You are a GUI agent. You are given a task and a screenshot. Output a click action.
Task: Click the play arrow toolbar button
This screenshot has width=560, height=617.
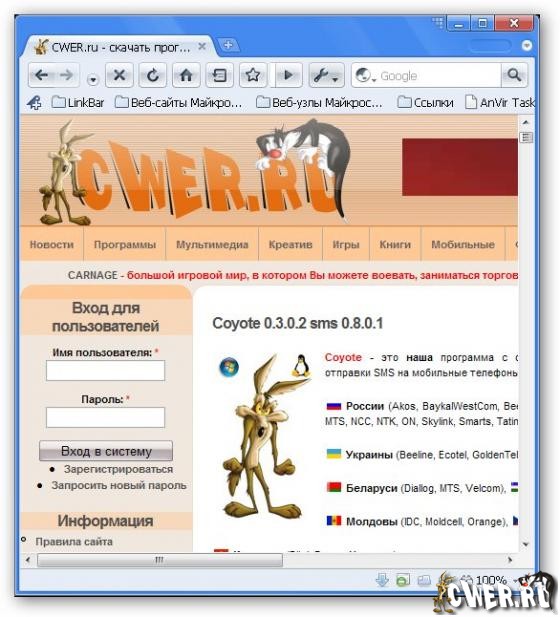tap(288, 75)
